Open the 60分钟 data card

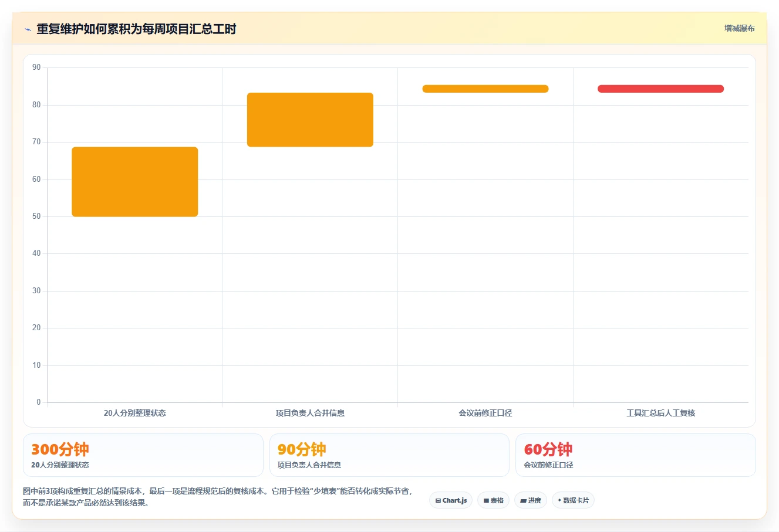coord(636,455)
